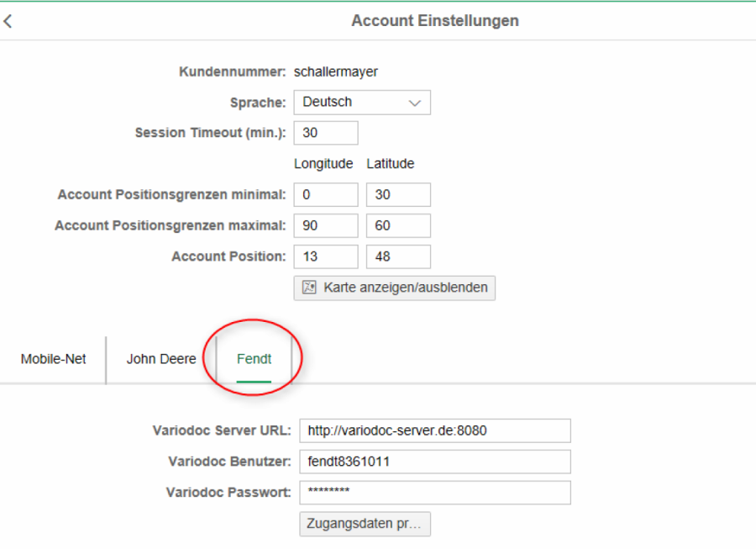Select the maximal Longitude field
756x549 pixels.
[x=326, y=226]
